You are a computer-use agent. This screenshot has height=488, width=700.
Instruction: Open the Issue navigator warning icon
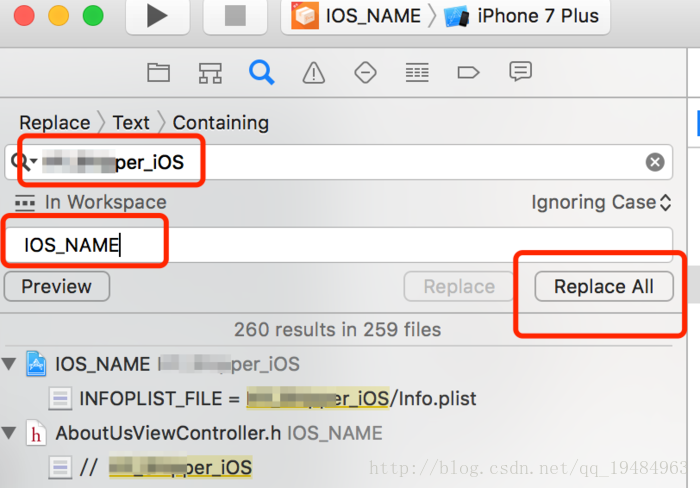[314, 72]
